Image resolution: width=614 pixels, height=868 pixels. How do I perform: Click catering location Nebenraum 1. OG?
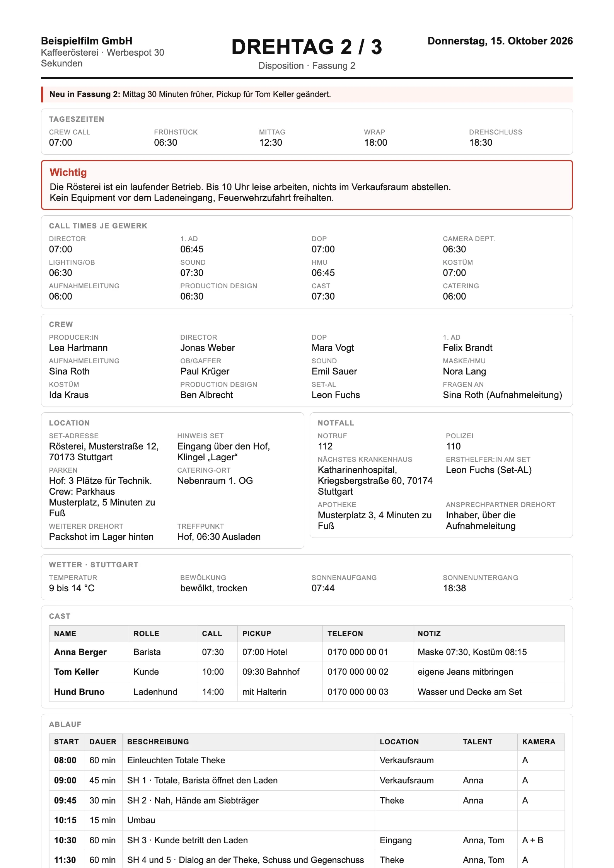click(x=215, y=481)
